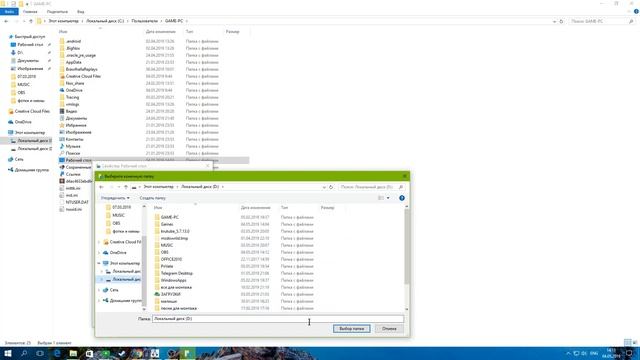Open the 'Файл' tab in the Explorer window
Screen dimensions: 640x360
9,12
